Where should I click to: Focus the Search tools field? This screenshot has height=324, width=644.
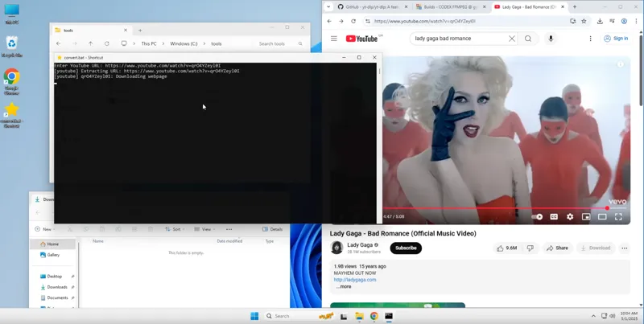click(280, 43)
